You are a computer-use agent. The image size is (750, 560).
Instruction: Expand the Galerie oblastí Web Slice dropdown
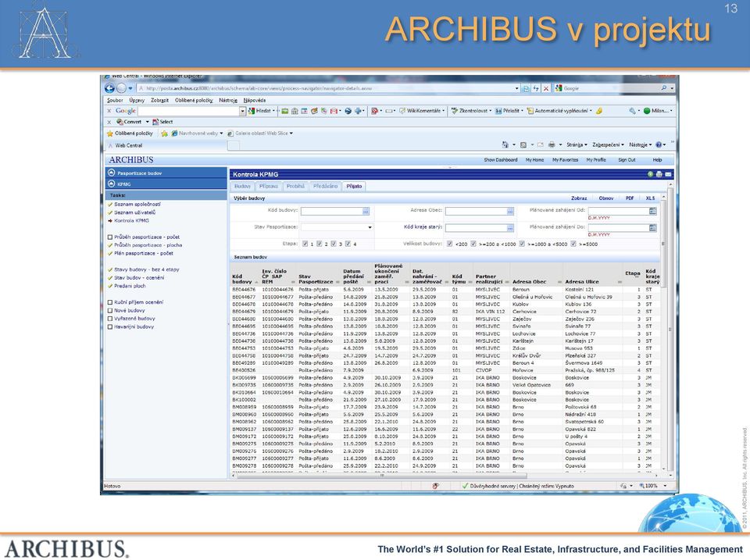[x=291, y=134]
